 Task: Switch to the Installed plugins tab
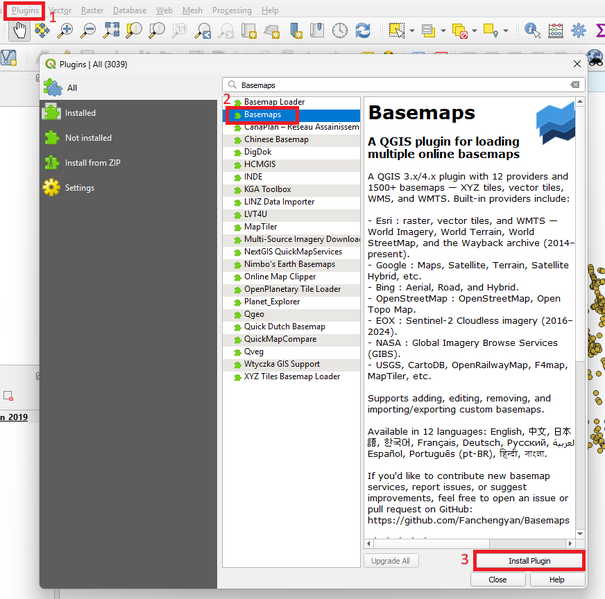tap(128, 113)
